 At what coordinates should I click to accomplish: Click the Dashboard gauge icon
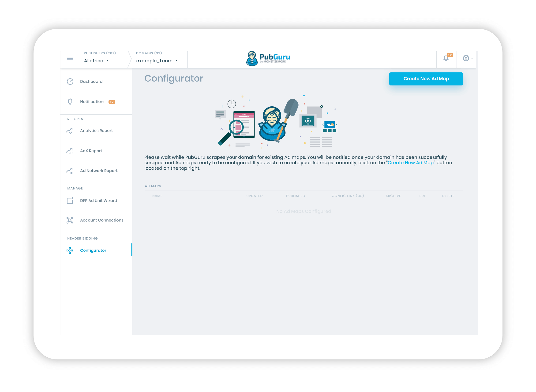coord(70,82)
